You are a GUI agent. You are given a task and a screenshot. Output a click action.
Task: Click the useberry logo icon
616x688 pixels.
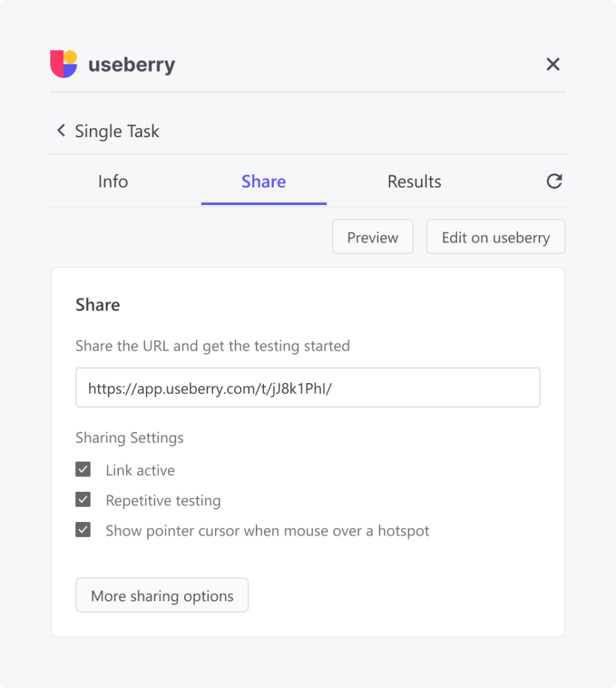click(64, 64)
